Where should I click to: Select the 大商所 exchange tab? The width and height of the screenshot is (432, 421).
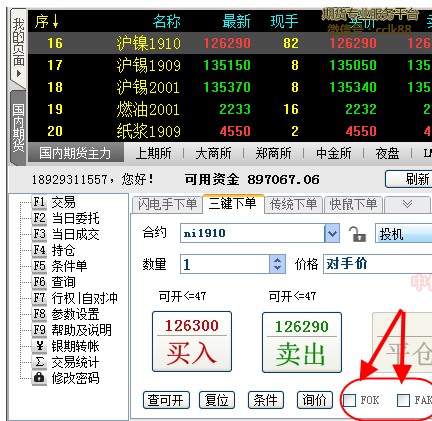213,153
